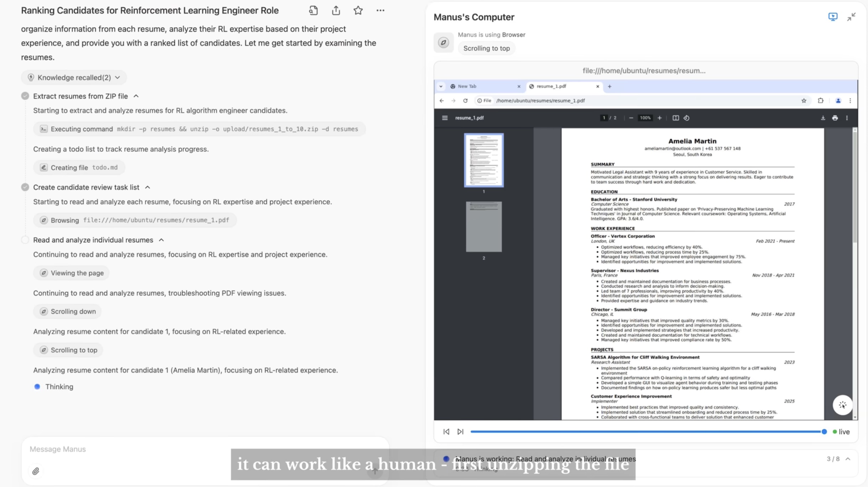
Task: Download the resume_1.pdf file
Action: tap(823, 117)
